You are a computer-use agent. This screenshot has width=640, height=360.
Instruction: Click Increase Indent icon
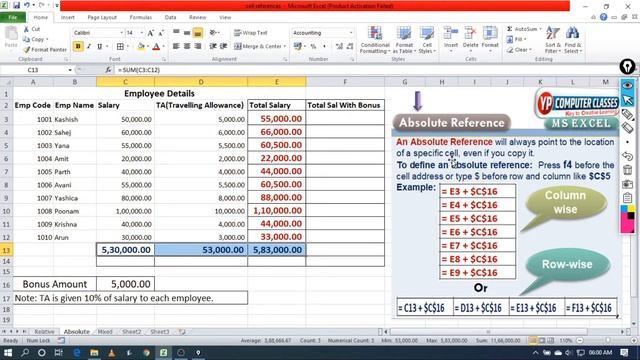tap(224, 47)
